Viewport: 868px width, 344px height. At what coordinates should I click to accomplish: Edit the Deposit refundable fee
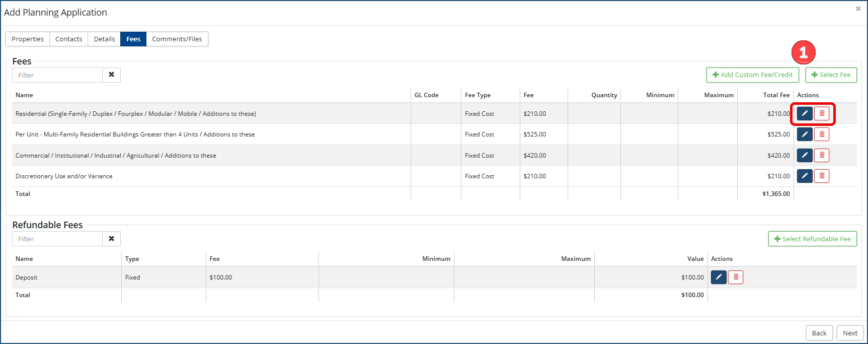pos(719,278)
